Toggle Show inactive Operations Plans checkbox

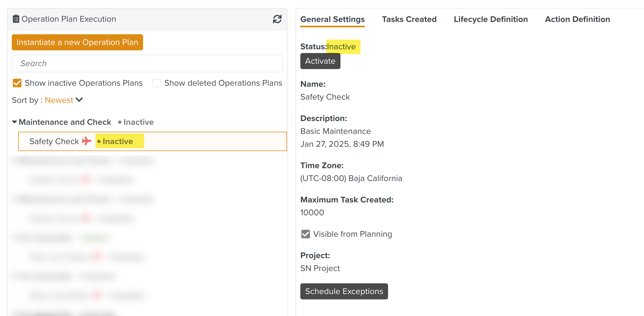coord(17,83)
